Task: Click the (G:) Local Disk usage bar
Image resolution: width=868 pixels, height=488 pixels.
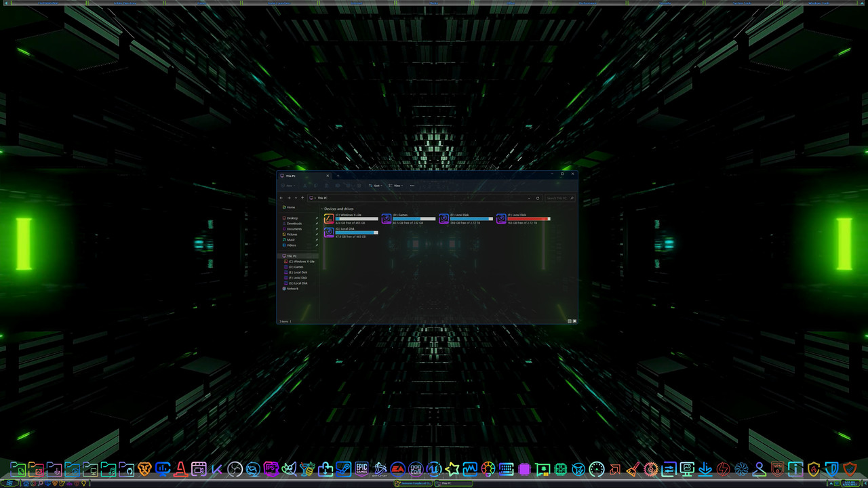Action: [357, 233]
